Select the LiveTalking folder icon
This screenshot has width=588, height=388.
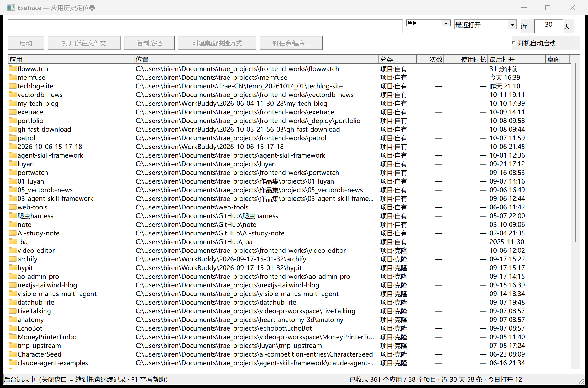click(13, 311)
